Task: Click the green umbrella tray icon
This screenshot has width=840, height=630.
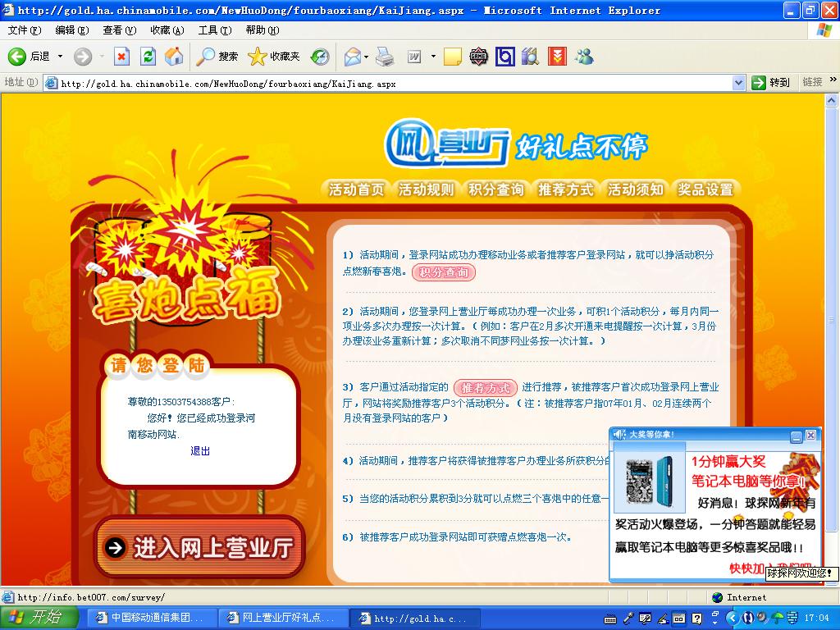Action: 778,619
